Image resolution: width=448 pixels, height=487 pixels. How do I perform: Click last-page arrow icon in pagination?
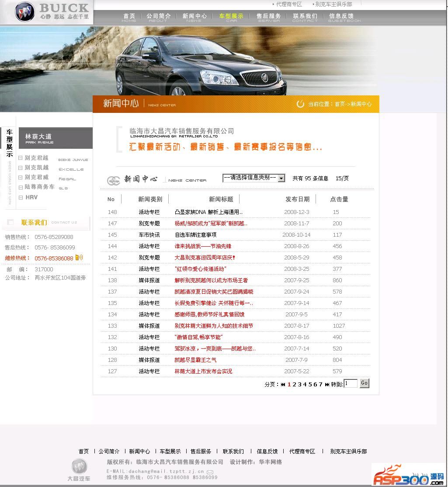(x=327, y=385)
